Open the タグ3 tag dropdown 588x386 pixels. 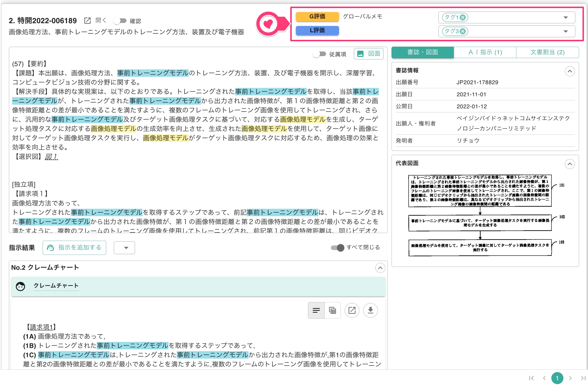565,31
